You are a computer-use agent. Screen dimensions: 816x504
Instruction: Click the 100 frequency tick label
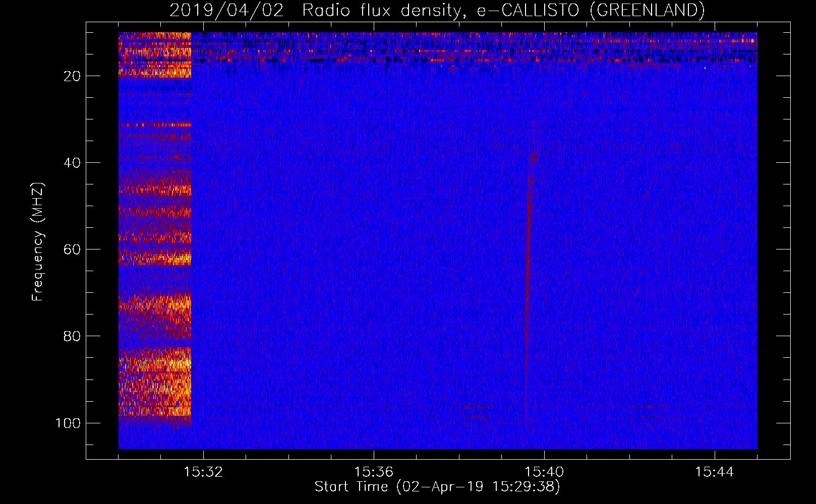tap(68, 423)
